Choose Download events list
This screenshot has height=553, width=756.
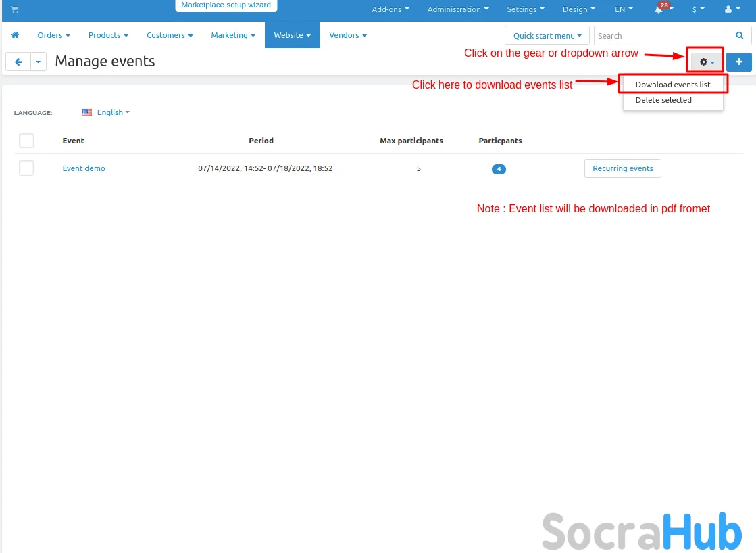(673, 85)
